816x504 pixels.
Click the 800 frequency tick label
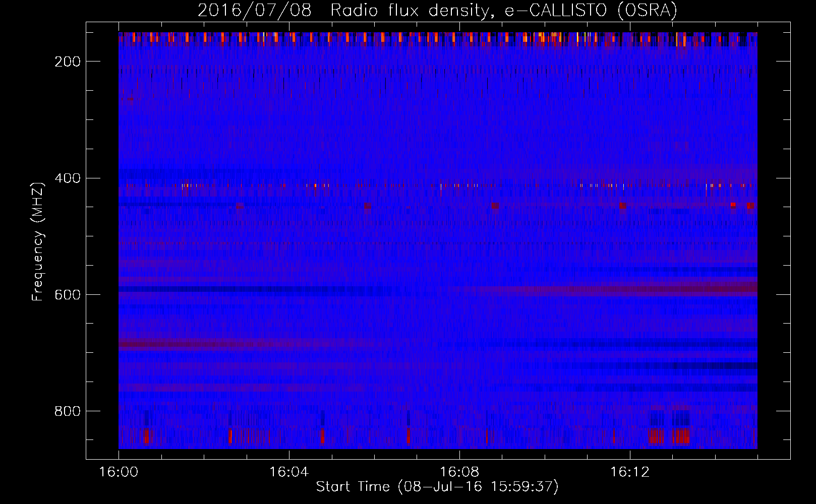pos(68,411)
